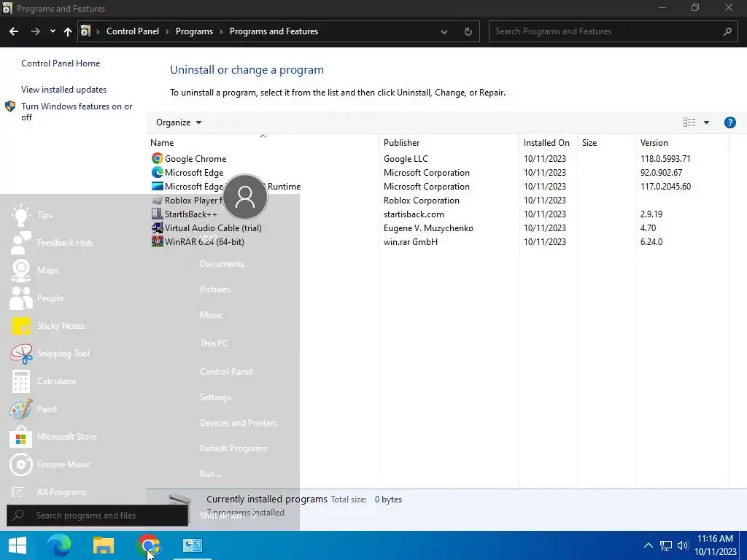Screen dimensions: 747x560
Task: Click the Forward navigation arrow
Action: tap(36, 31)
